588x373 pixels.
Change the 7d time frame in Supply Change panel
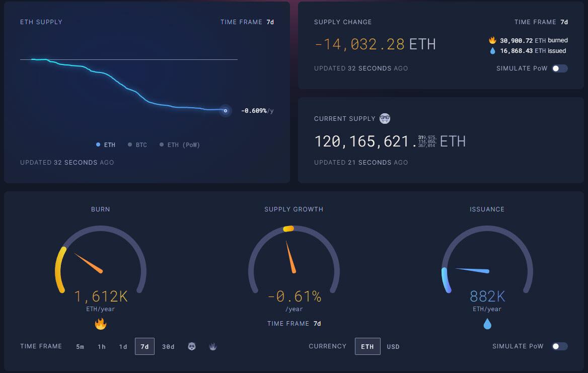click(x=564, y=22)
